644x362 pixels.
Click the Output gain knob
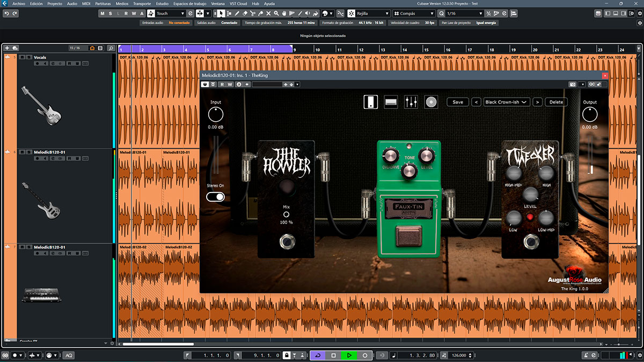[x=590, y=114]
